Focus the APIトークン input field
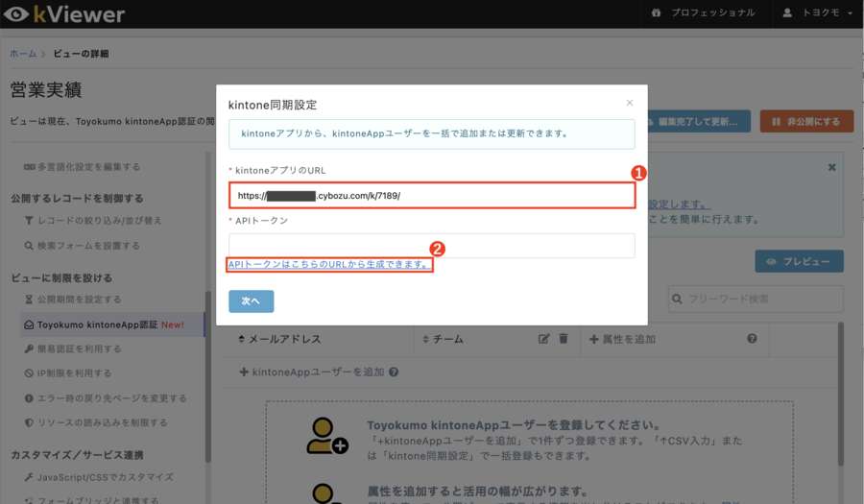This screenshot has width=864, height=504. (x=432, y=246)
